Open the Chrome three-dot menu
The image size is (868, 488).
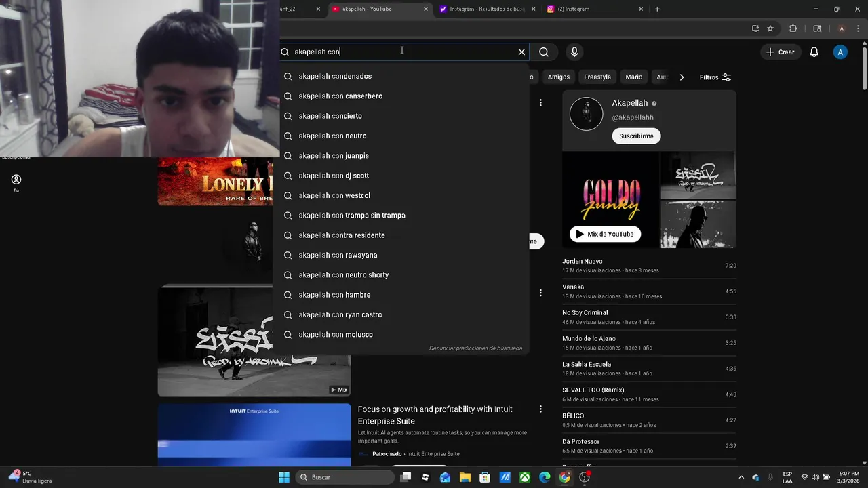(858, 28)
